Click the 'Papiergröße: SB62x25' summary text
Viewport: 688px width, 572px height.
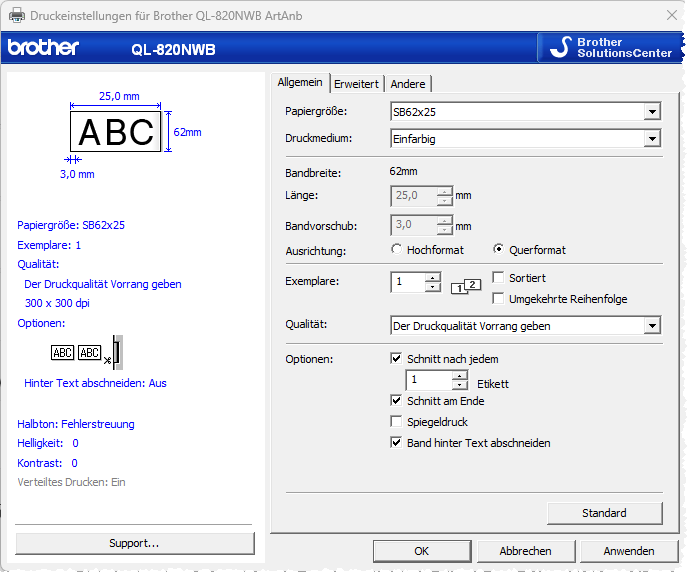(71, 225)
